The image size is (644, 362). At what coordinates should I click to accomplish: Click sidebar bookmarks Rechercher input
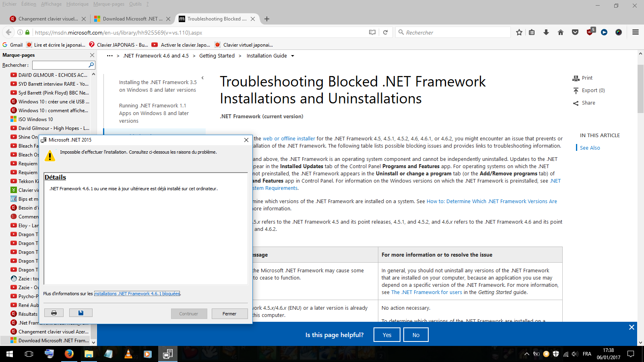pos(60,65)
